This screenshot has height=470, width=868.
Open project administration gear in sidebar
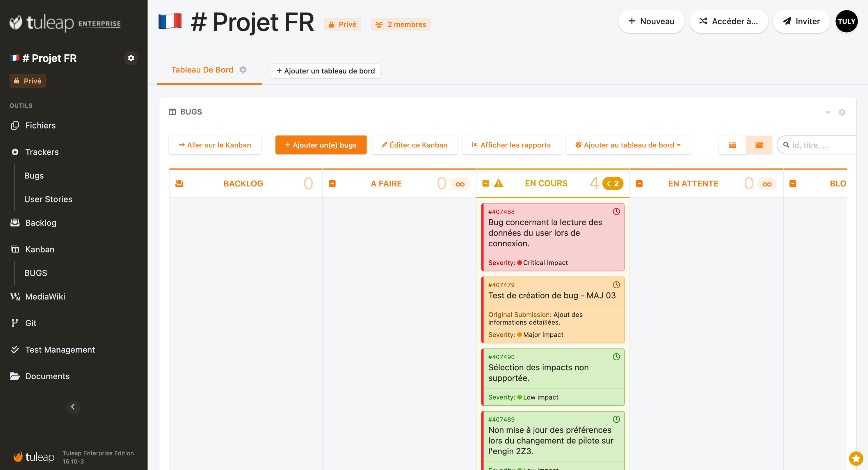click(131, 58)
